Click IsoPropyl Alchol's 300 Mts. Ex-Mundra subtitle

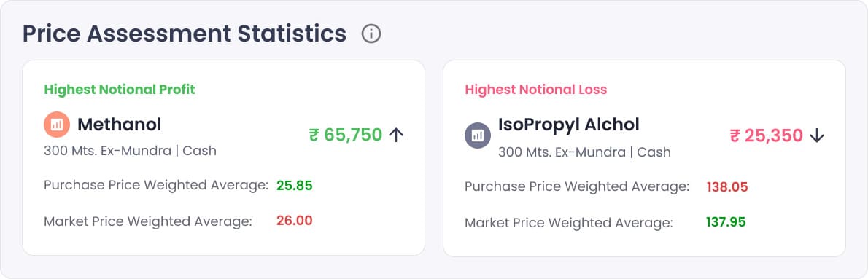[x=584, y=152]
